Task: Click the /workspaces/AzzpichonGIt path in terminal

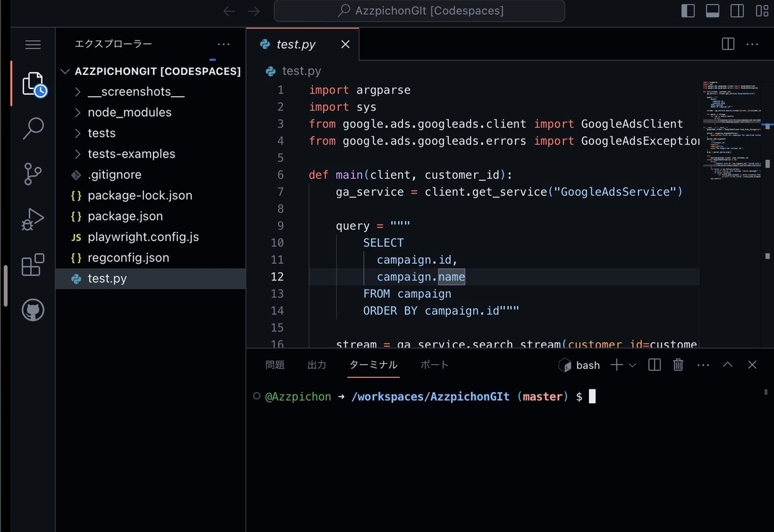Action: [431, 397]
